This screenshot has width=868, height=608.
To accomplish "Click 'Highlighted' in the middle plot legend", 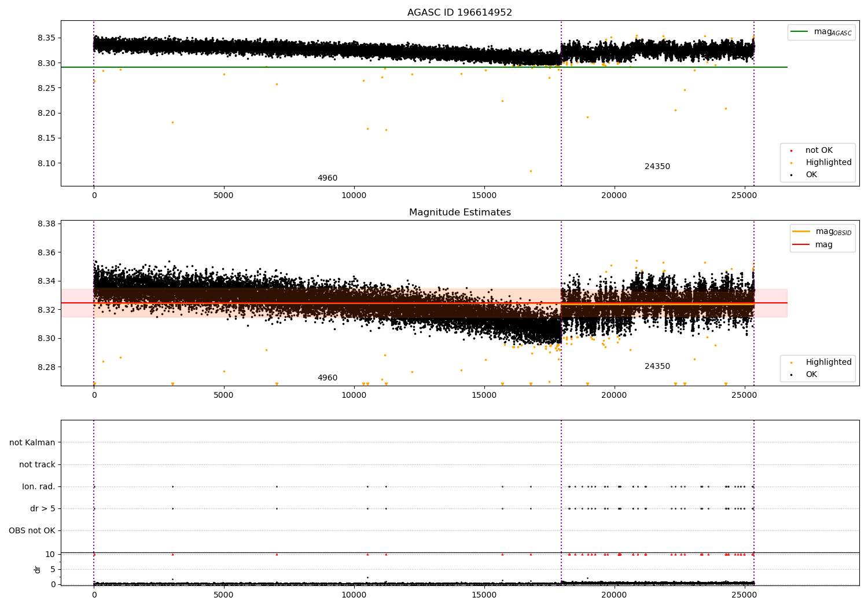I will (x=829, y=362).
